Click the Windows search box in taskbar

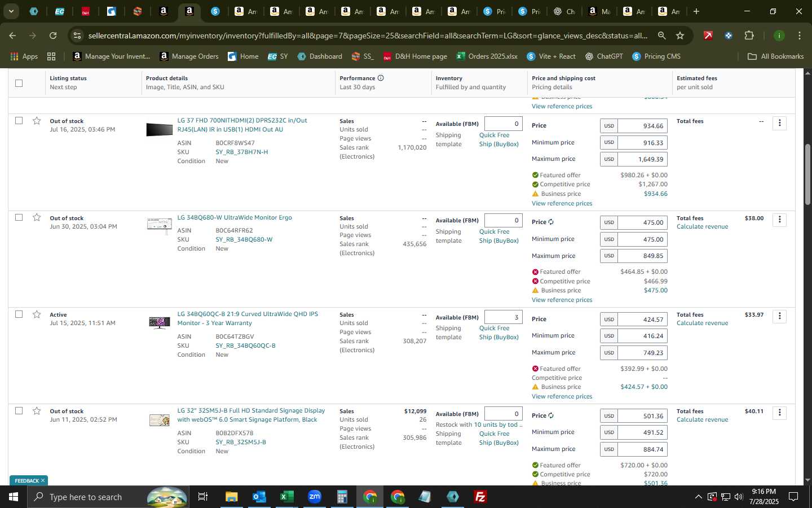point(108,497)
